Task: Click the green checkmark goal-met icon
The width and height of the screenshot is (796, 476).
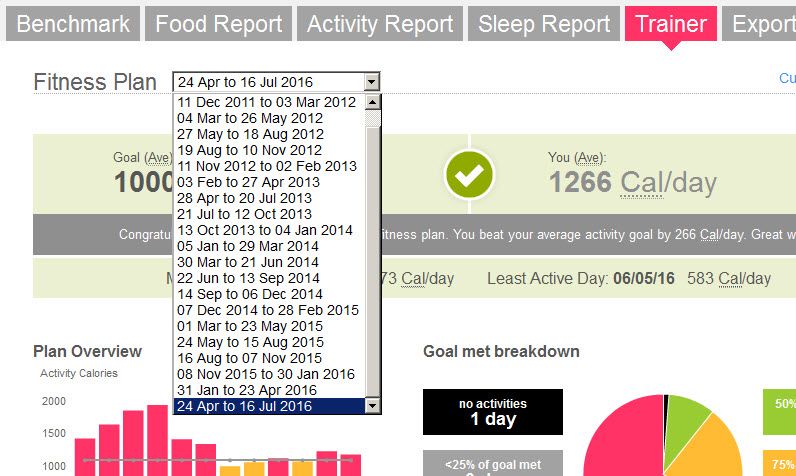Action: click(x=469, y=175)
